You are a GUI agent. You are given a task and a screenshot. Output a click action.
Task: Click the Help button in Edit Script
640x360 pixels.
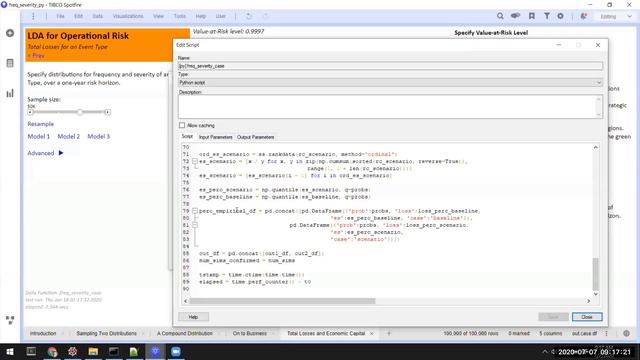click(193, 317)
